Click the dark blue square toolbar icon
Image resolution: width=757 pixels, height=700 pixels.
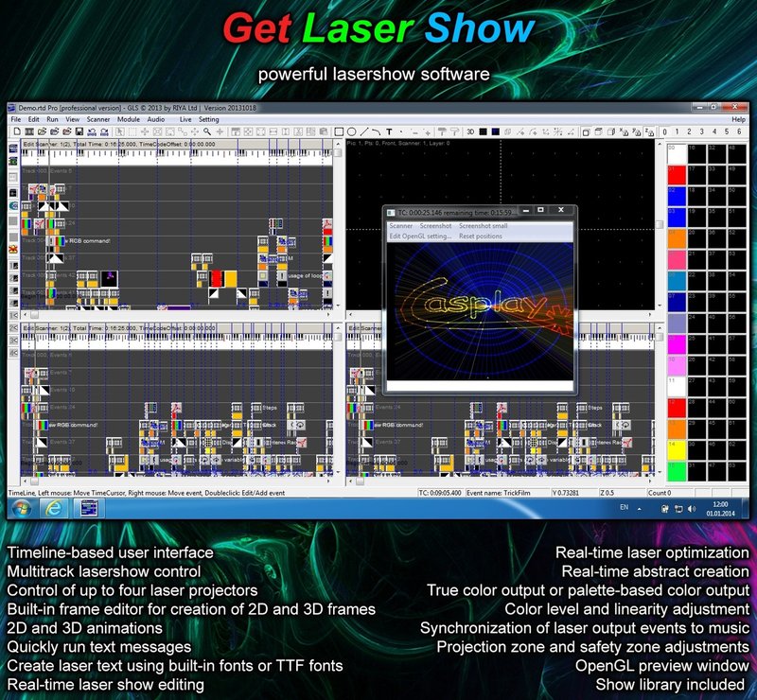(x=495, y=131)
